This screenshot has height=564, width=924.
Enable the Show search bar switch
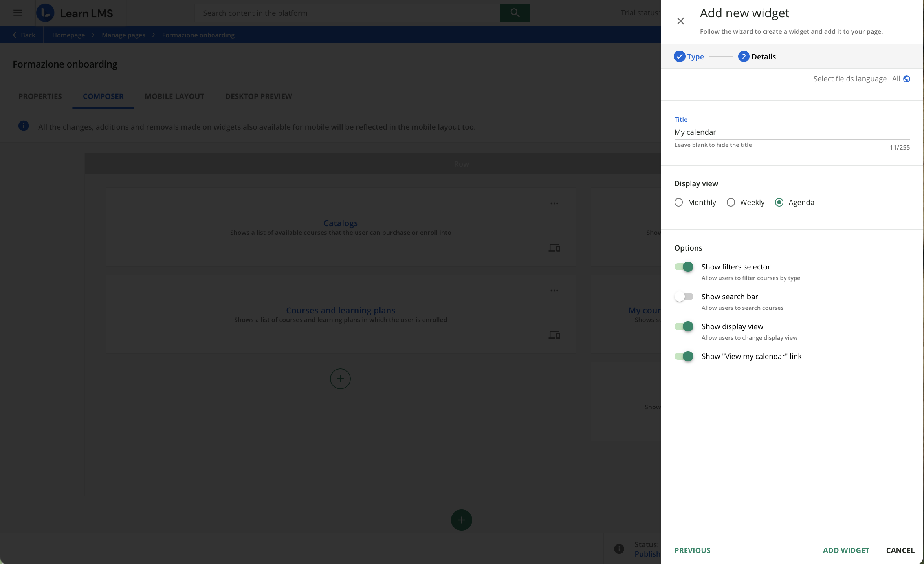[x=684, y=297]
